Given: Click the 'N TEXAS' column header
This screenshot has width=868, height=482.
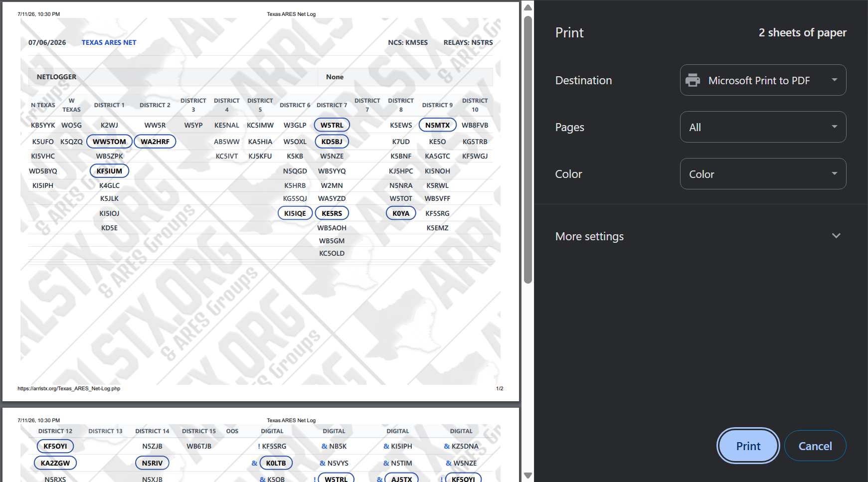Looking at the screenshot, I should pyautogui.click(x=43, y=105).
